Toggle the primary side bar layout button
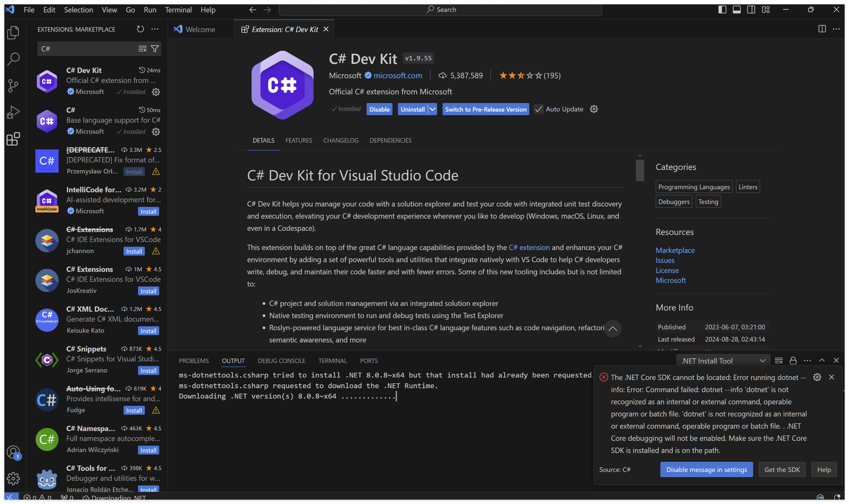The height and width of the screenshot is (504, 849). pos(722,10)
